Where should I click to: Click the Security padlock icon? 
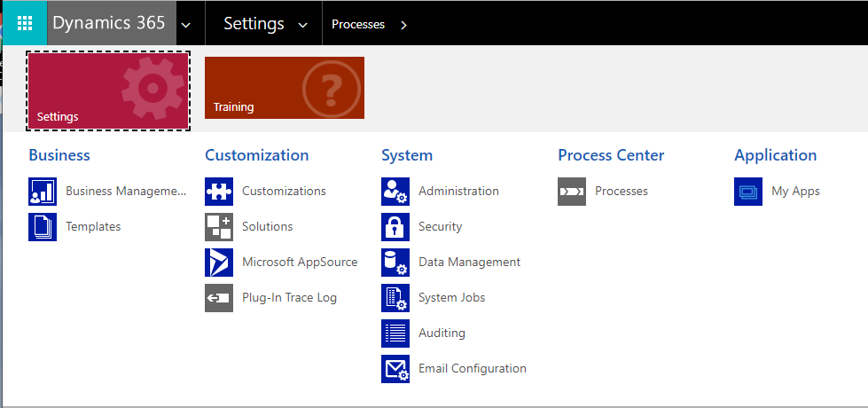395,227
